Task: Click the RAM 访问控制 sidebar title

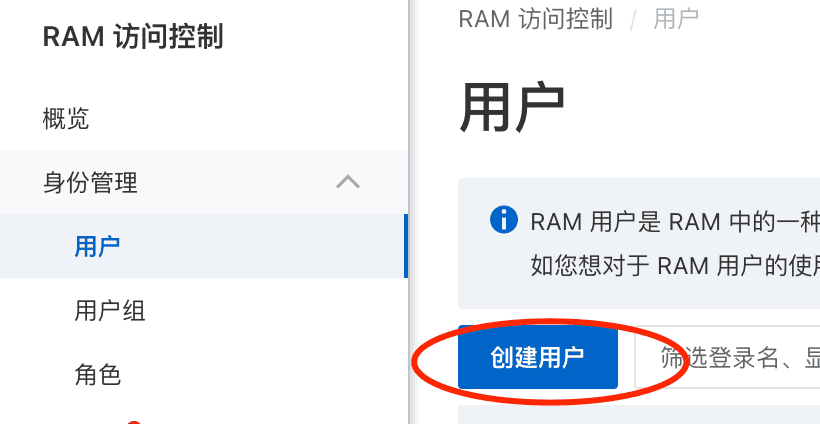Action: [x=133, y=37]
